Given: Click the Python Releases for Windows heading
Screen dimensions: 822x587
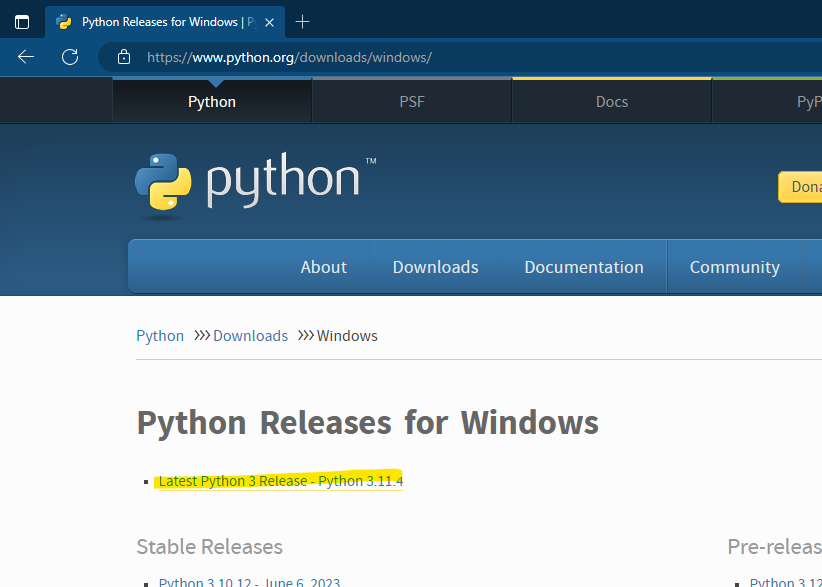Looking at the screenshot, I should [367, 422].
